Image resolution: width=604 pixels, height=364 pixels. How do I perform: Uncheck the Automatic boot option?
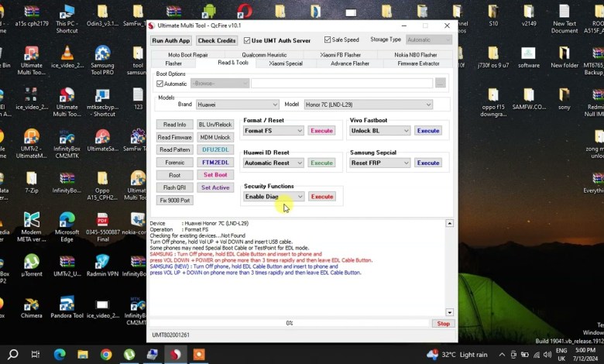(x=160, y=84)
